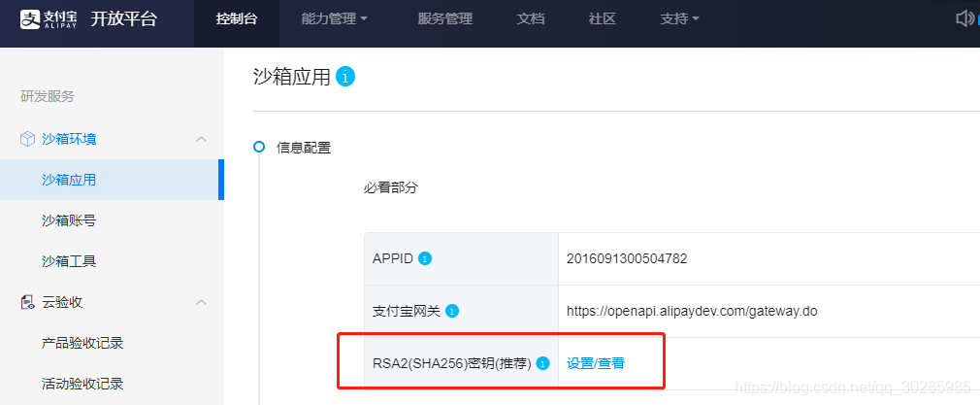Click the gateway URL openapi.alipaydev.com

[x=692, y=311]
